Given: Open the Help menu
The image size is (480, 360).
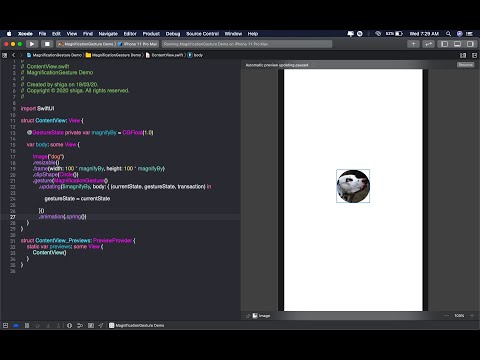Looking at the screenshot, I should [x=253, y=34].
